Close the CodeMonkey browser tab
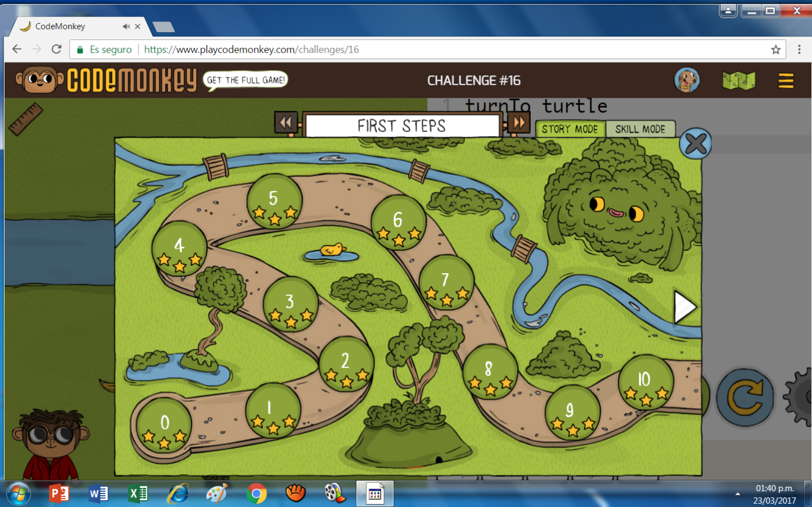The image size is (812, 507). click(x=138, y=26)
